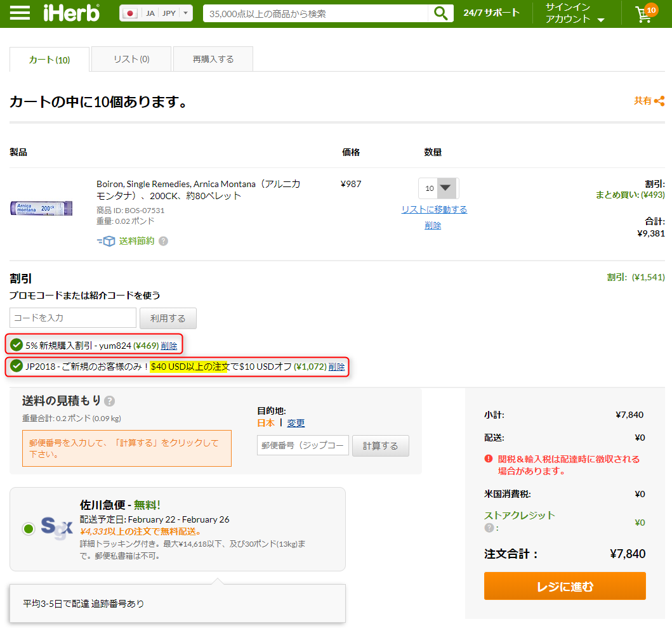Open the JA JPY language currency dropdown
The width and height of the screenshot is (672, 631).
[x=156, y=13]
